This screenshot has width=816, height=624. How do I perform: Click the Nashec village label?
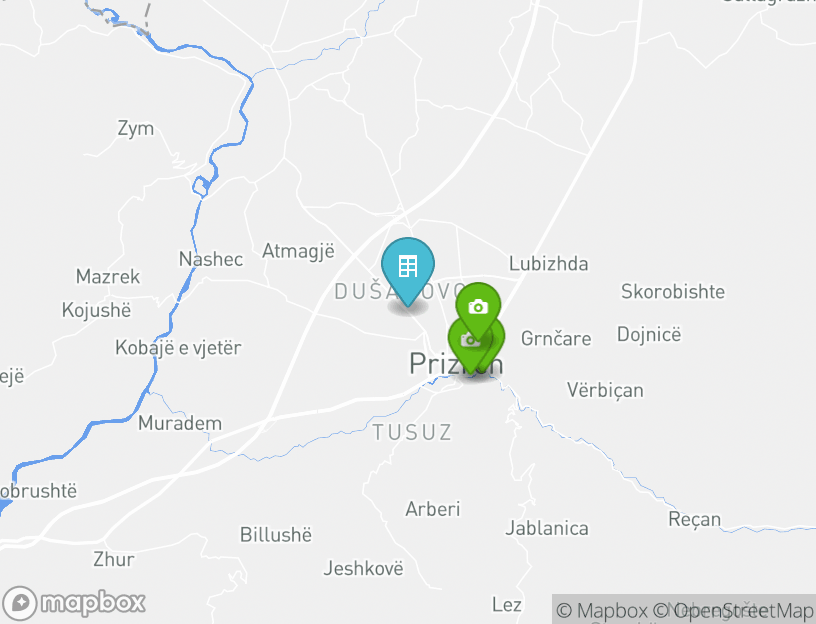coord(211,259)
